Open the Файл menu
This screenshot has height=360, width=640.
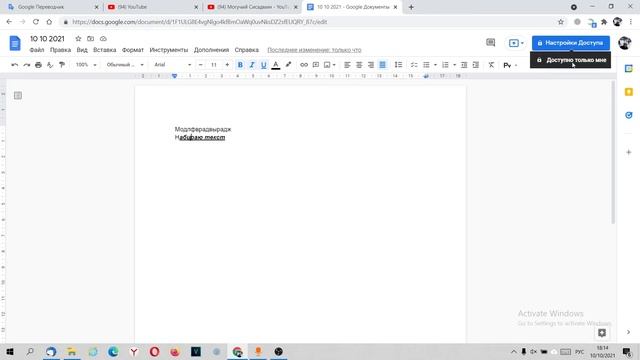(x=37, y=50)
